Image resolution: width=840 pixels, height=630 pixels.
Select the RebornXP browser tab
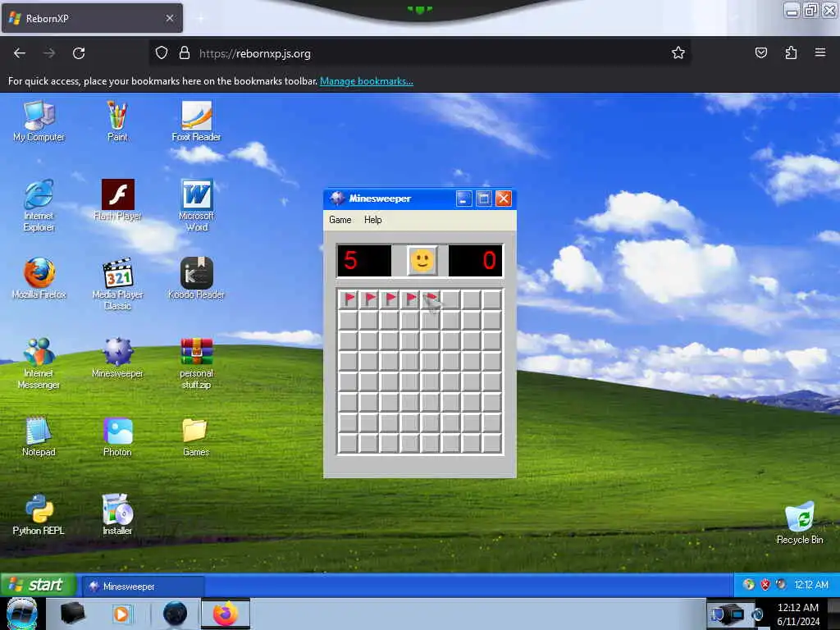click(x=92, y=18)
